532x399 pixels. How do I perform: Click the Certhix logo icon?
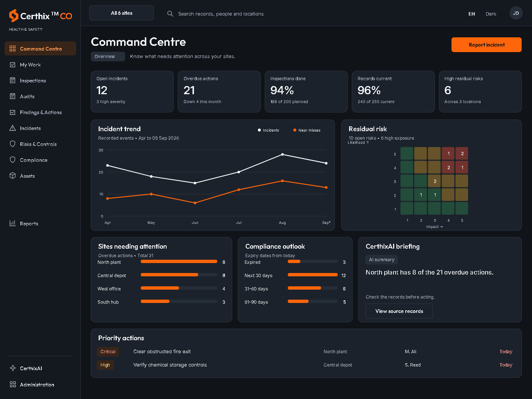pos(14,16)
